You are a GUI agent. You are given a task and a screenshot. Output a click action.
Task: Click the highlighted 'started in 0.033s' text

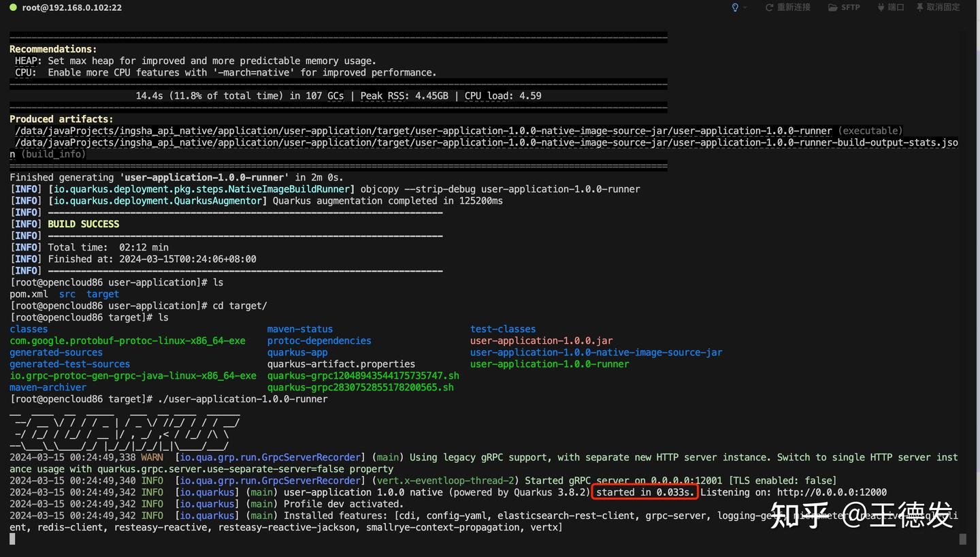point(644,492)
